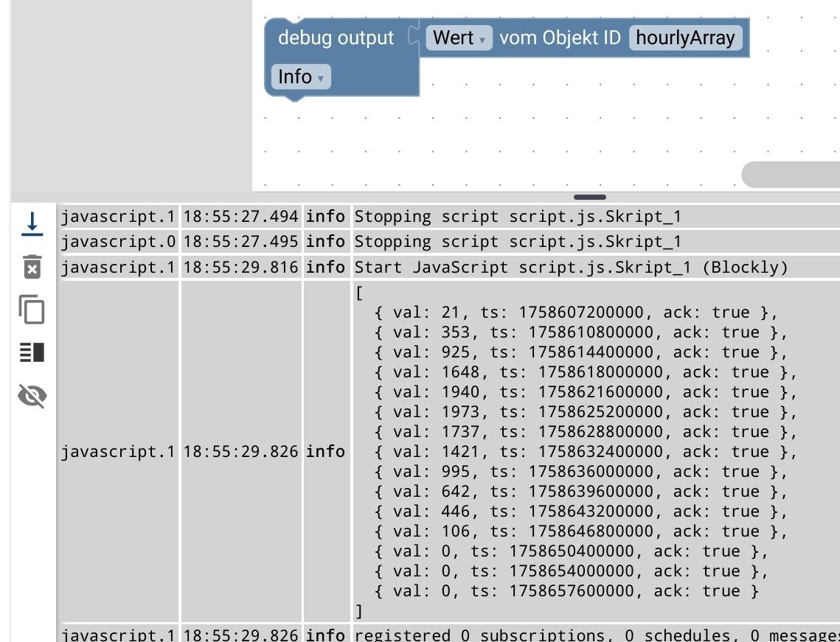This screenshot has width=840, height=642.
Task: Click the entry with val: 446
Action: 580,511
